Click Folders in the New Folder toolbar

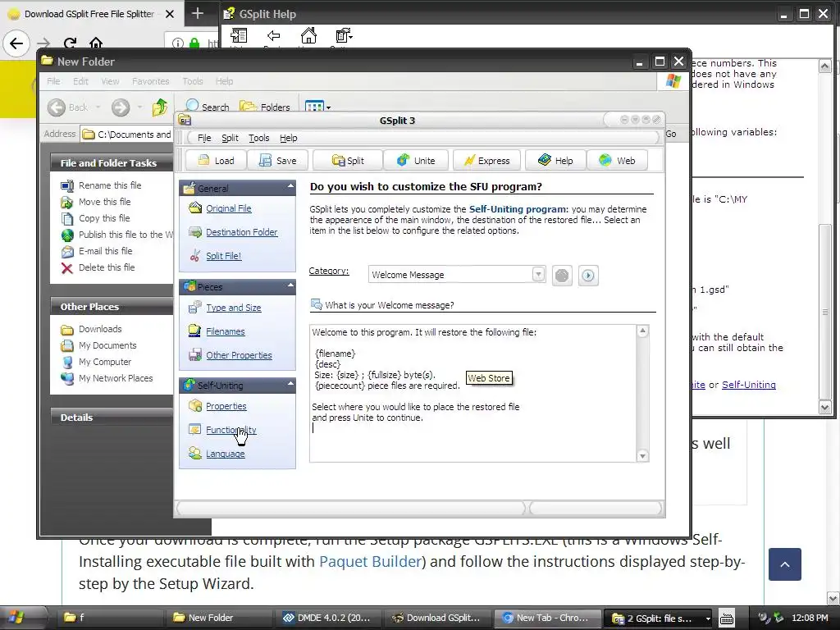coord(265,107)
